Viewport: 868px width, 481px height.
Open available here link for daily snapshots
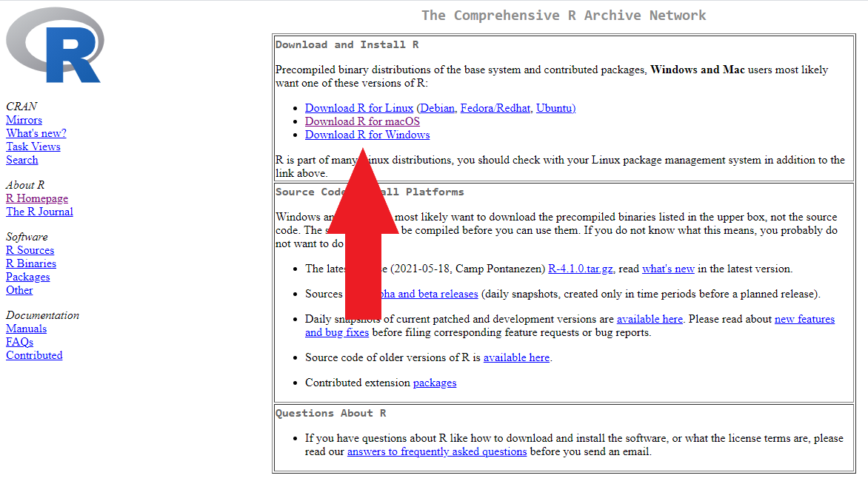[x=650, y=319]
